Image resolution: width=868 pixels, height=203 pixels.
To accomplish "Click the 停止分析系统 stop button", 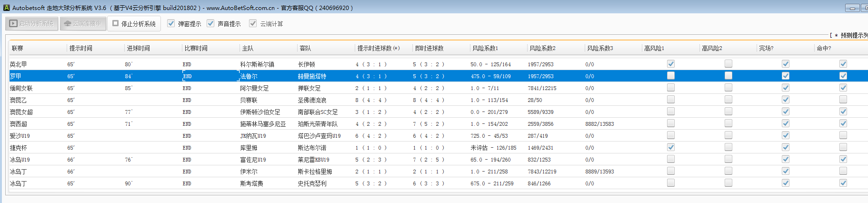I will click(134, 23).
